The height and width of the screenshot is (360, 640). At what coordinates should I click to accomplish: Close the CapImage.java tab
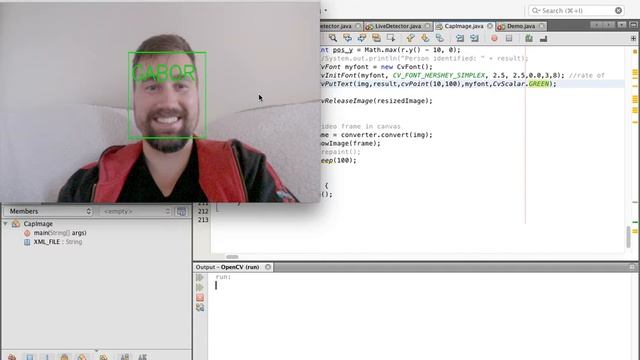[x=490, y=26]
